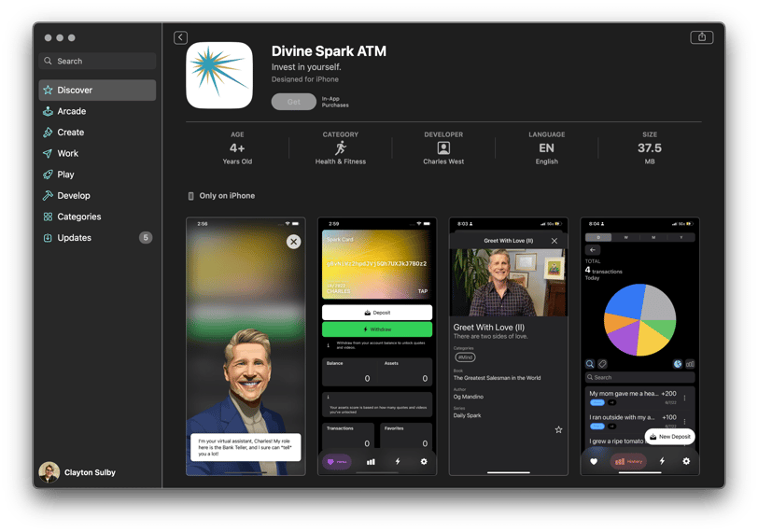The width and height of the screenshot is (758, 532).
Task: Click the Only on iPhone label
Action: pos(227,196)
